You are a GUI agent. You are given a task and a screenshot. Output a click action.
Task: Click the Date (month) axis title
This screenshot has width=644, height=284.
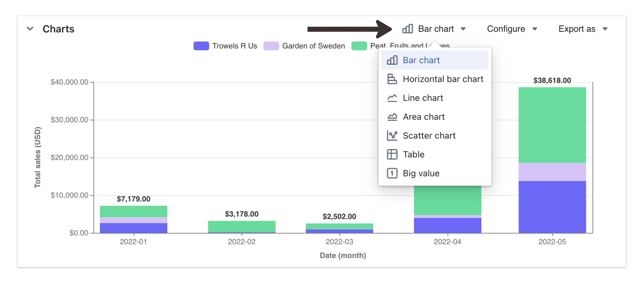pos(343,256)
